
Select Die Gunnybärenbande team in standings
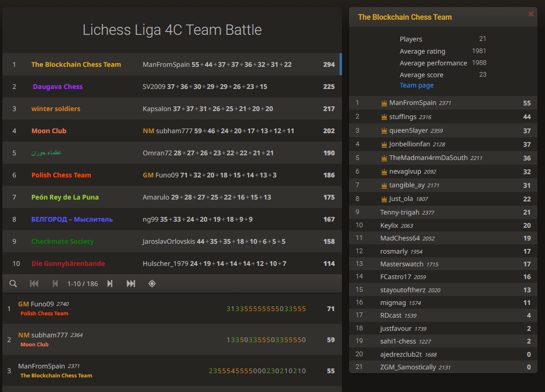tap(68, 264)
